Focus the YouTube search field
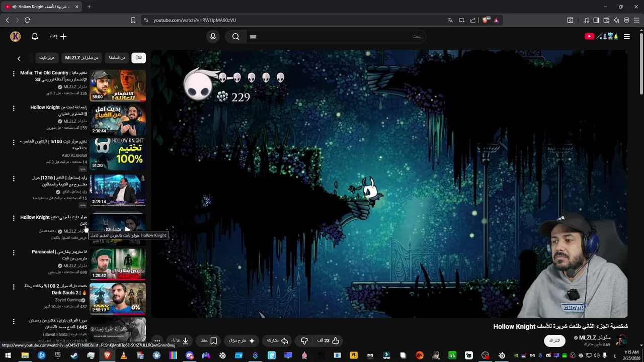Viewport: 644px width, 362px height. (x=336, y=36)
